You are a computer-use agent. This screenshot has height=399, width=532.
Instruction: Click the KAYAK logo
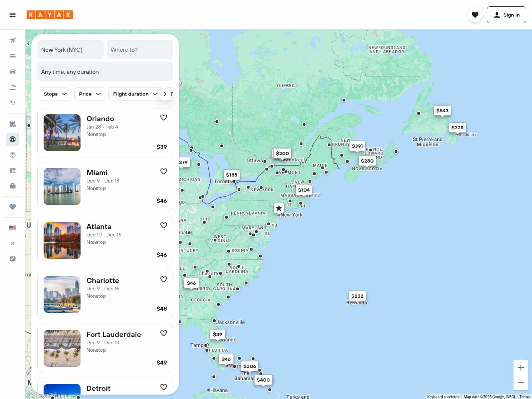(50, 15)
